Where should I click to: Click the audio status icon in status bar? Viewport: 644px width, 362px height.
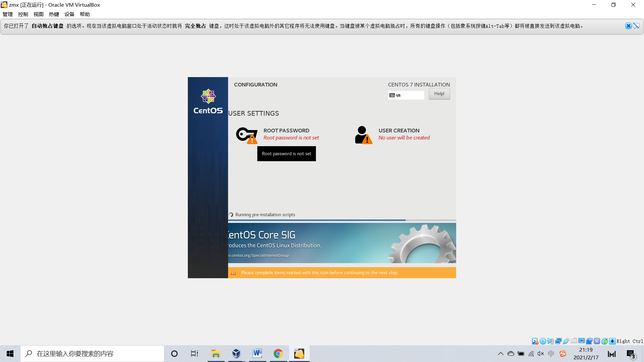pyautogui.click(x=550, y=341)
